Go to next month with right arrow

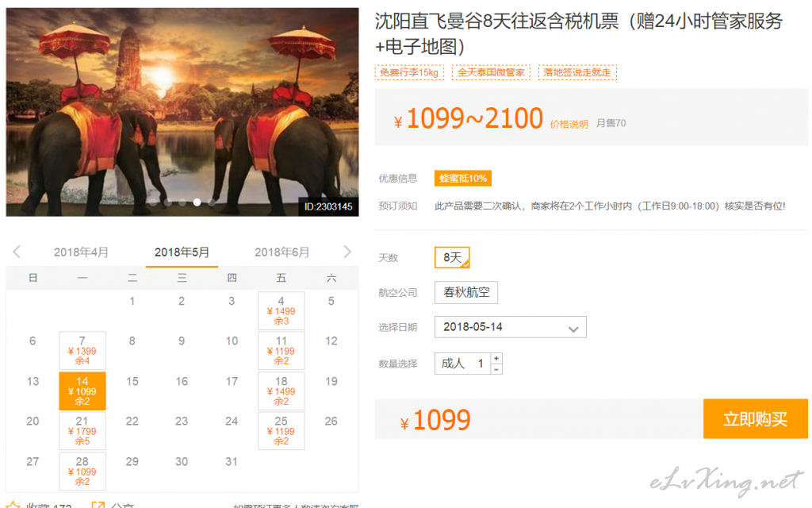(x=347, y=252)
